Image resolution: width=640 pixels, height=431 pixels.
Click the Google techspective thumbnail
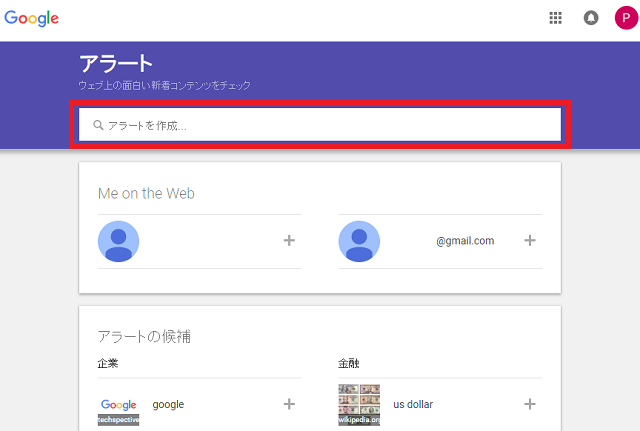click(x=118, y=405)
